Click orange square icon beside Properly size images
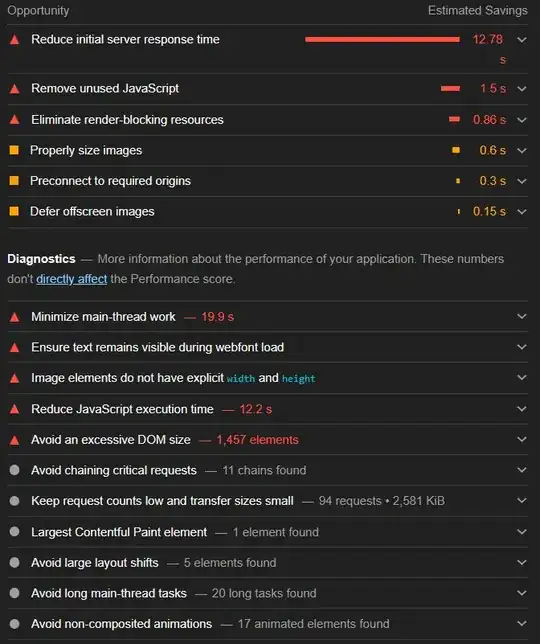The image size is (540, 644). click(x=14, y=150)
